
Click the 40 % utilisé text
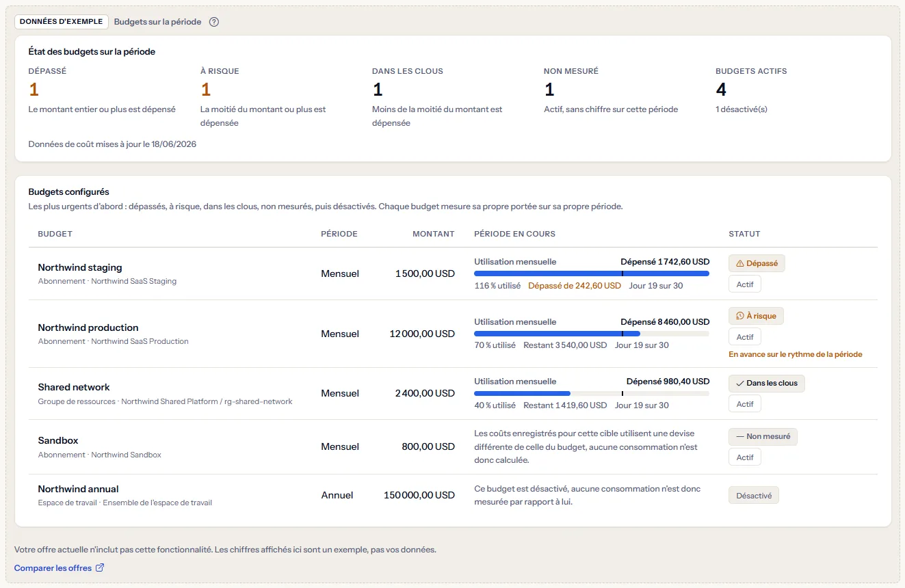[x=495, y=405]
